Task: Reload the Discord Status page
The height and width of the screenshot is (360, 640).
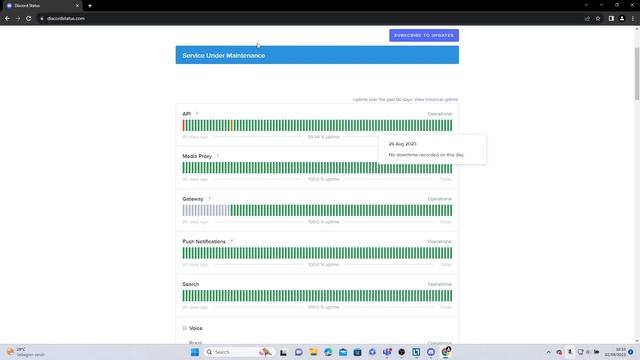Action: click(x=29, y=18)
